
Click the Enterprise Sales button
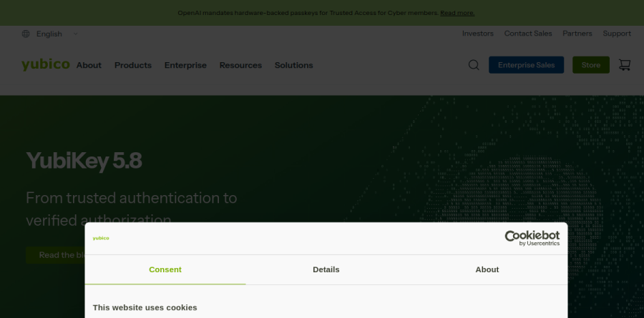526,65
